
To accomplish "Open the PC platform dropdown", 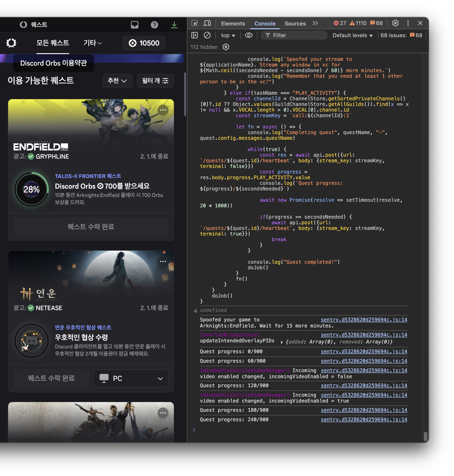I will coord(131,378).
